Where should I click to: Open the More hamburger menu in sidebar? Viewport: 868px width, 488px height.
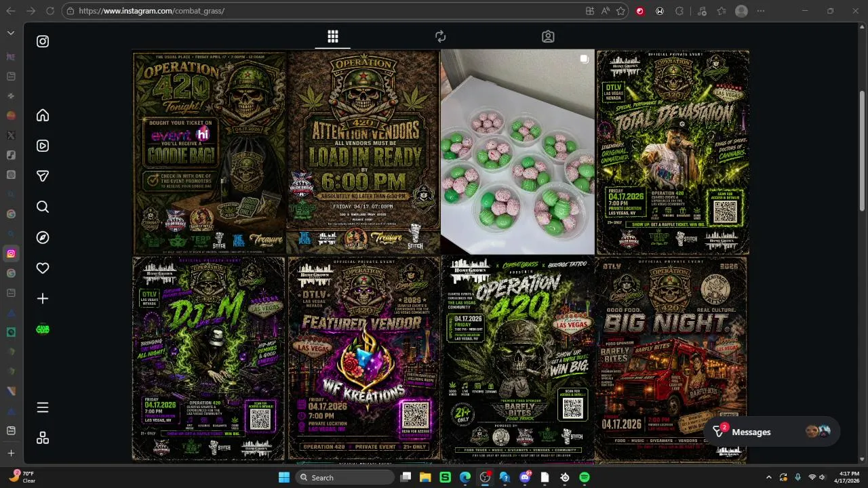pos(43,407)
